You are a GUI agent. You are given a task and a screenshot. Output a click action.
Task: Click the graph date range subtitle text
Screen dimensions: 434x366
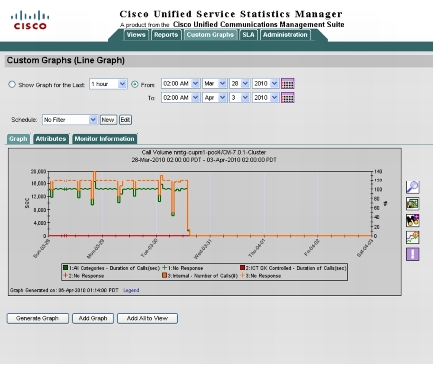(204, 160)
